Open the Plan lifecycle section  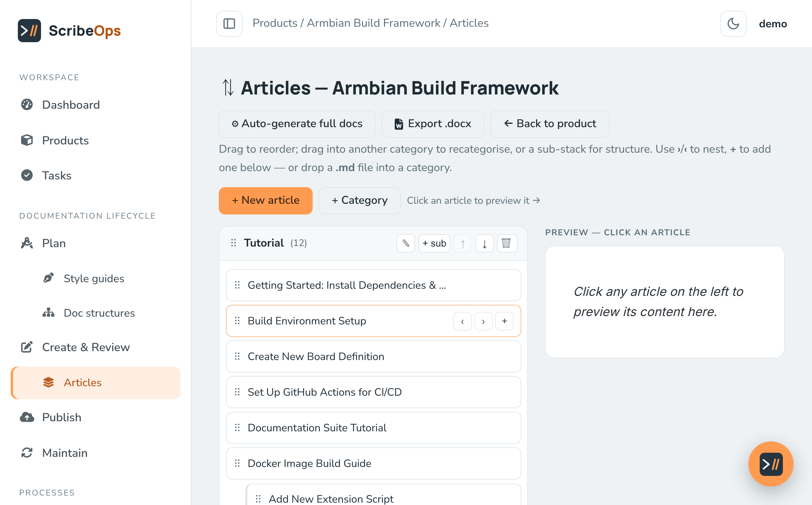pos(96,243)
